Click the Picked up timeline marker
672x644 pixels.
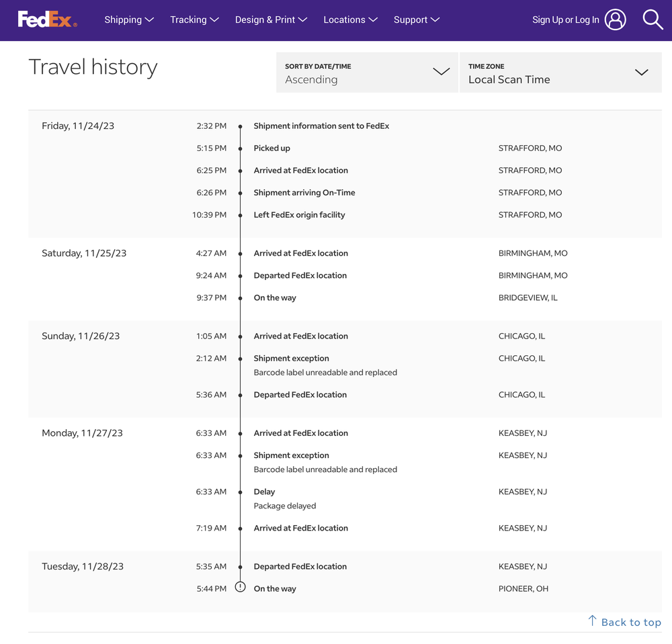pos(240,148)
